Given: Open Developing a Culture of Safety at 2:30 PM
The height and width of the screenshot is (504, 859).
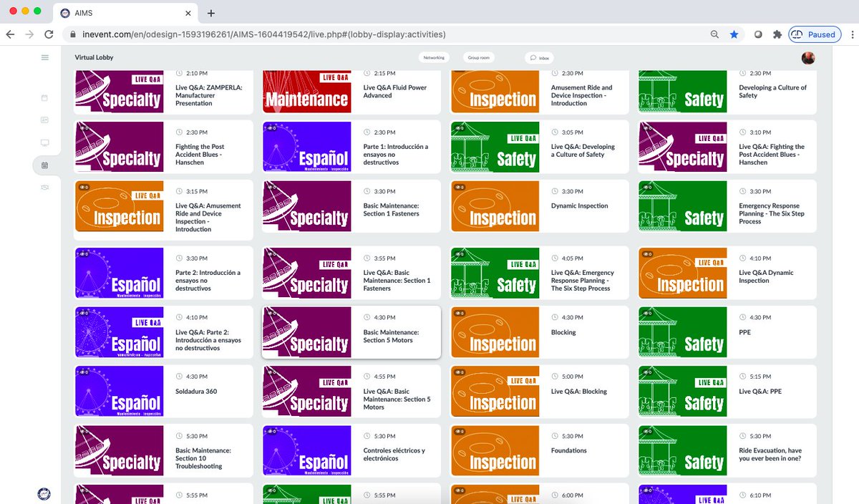Looking at the screenshot, I should [x=727, y=92].
